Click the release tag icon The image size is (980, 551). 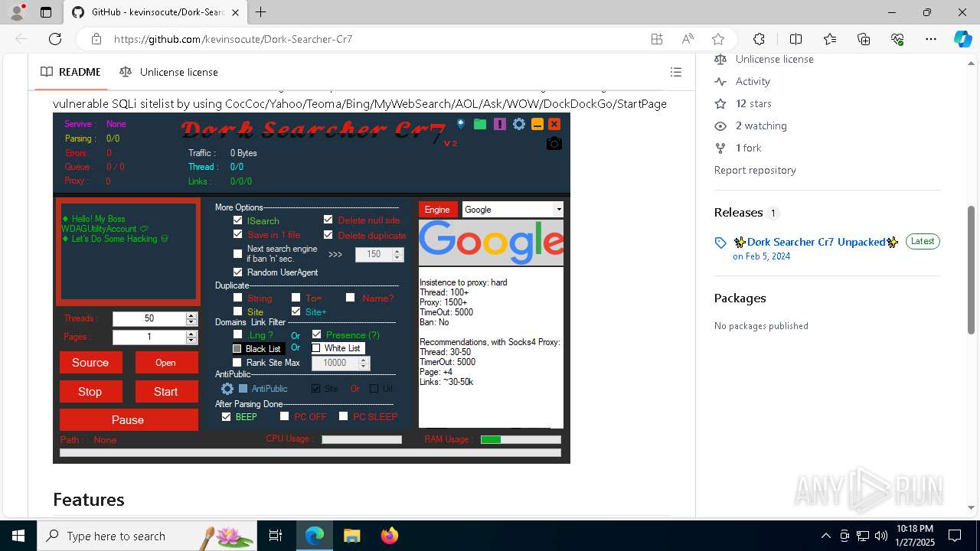click(720, 243)
